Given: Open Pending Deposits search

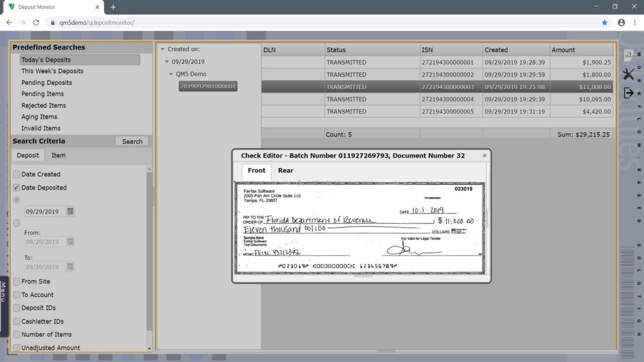Looking at the screenshot, I should point(47,82).
